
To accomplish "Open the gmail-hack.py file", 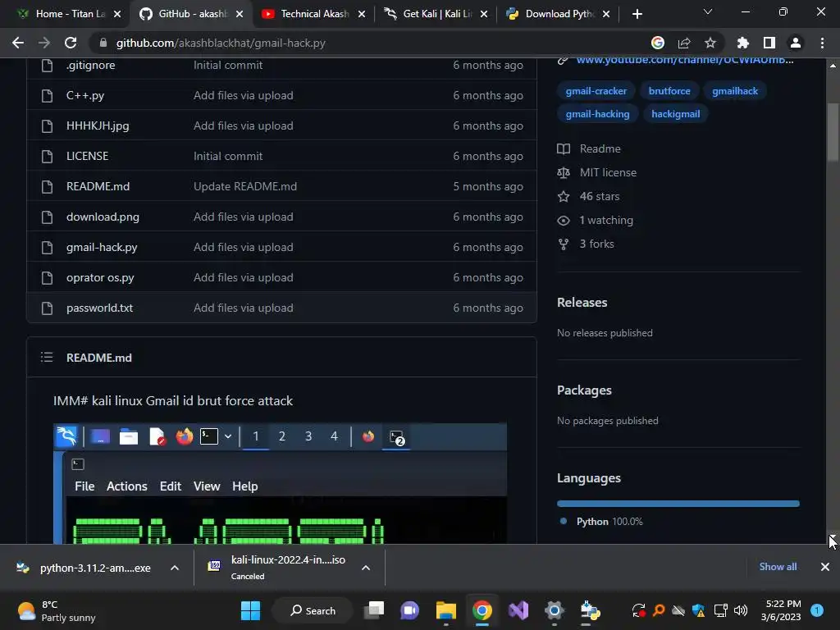I will [102, 247].
